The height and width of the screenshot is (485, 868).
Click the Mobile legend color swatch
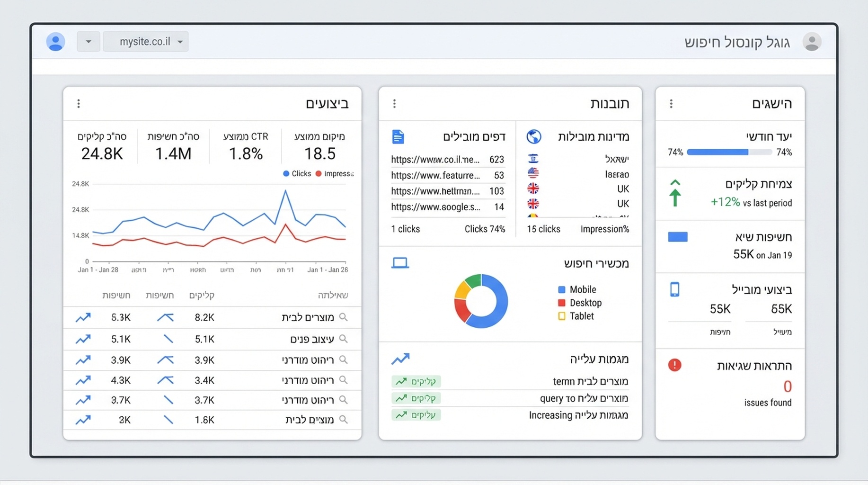click(x=562, y=289)
